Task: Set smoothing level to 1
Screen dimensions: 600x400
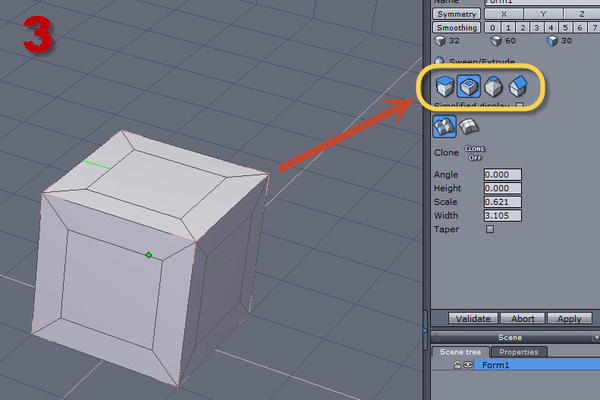Action: (x=508, y=28)
